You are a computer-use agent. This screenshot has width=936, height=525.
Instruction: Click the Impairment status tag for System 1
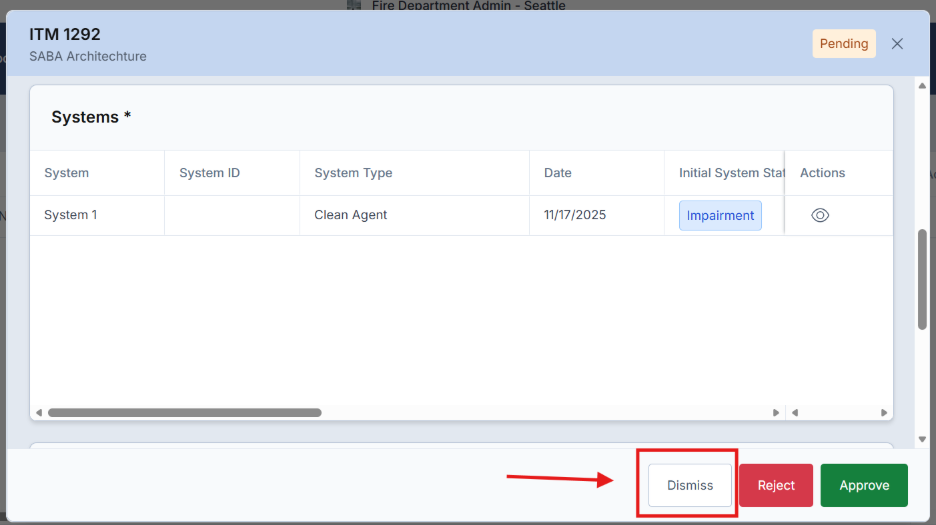tap(720, 216)
